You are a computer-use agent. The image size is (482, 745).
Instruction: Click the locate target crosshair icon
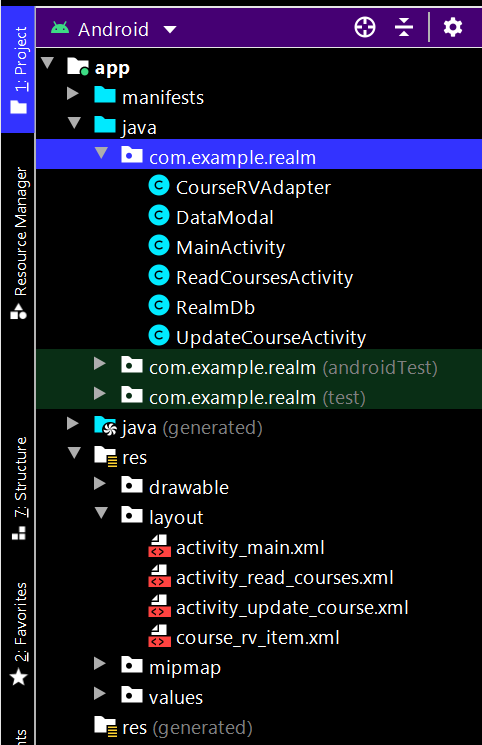click(x=365, y=27)
